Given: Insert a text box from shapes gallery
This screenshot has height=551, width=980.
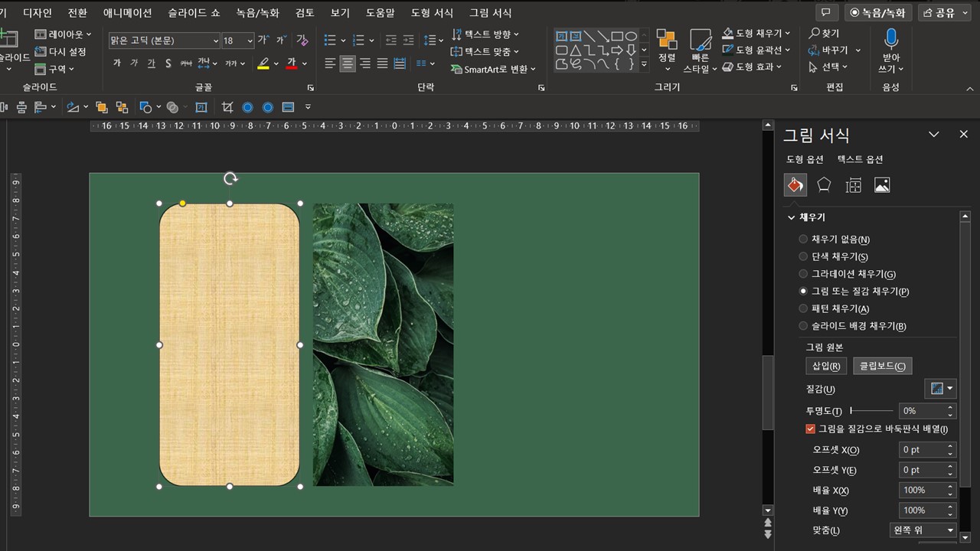Looking at the screenshot, I should [562, 36].
